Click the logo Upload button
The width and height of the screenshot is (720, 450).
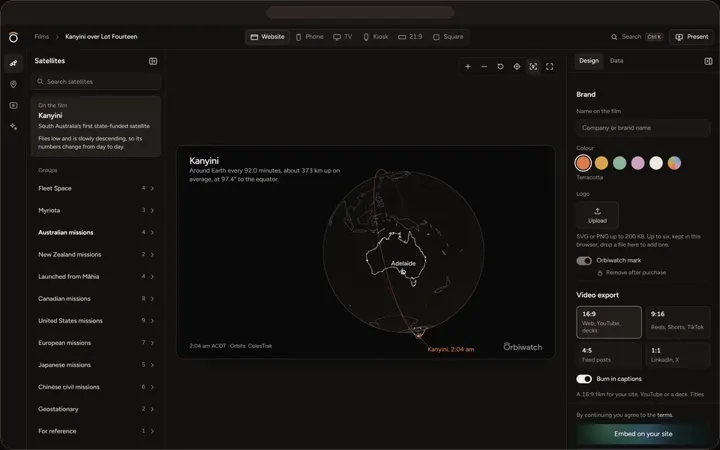click(x=597, y=215)
